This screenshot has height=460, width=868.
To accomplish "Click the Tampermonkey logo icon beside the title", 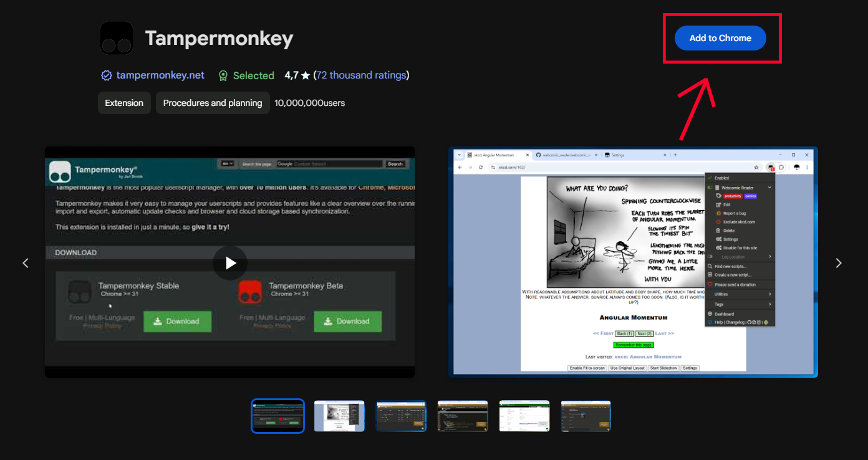I will click(117, 38).
